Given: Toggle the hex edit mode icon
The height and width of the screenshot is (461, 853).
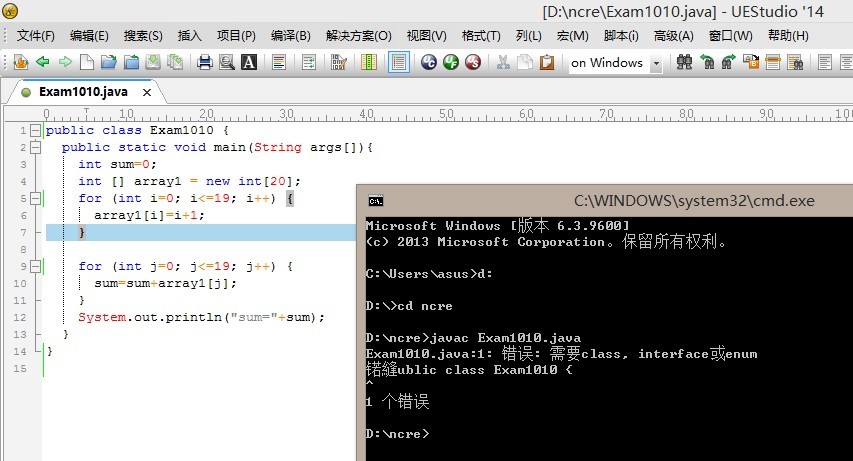Looking at the screenshot, I should pyautogui.click(x=338, y=62).
